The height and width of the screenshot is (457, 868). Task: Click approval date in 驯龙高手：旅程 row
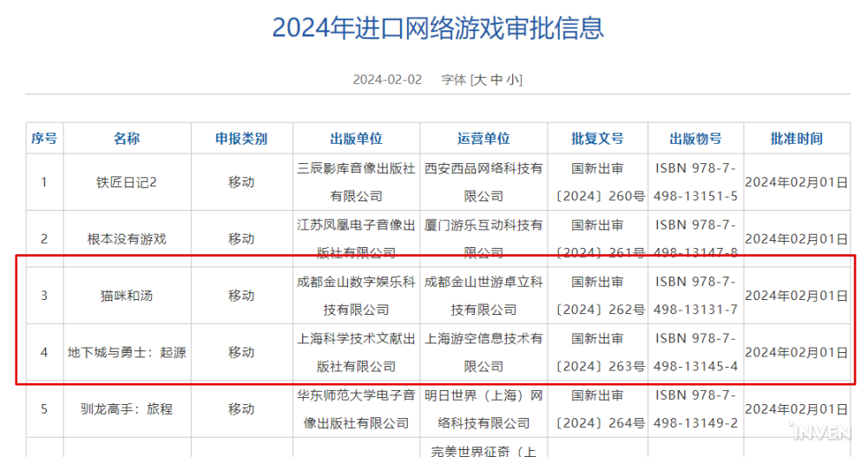(797, 409)
